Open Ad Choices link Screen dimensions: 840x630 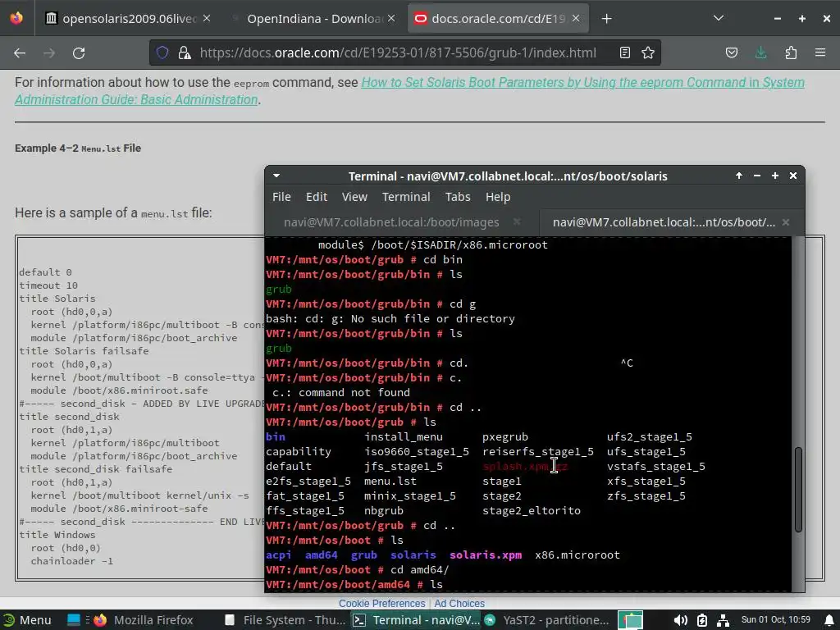click(x=459, y=603)
